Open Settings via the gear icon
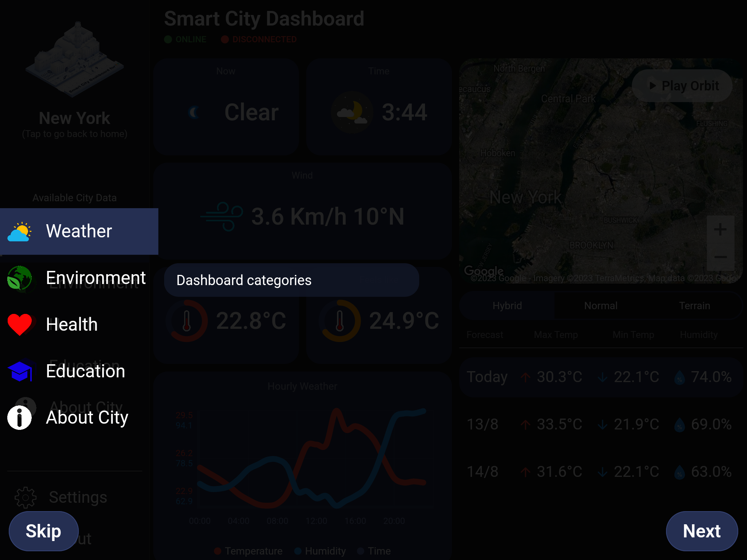This screenshot has height=560, width=747. (x=26, y=497)
